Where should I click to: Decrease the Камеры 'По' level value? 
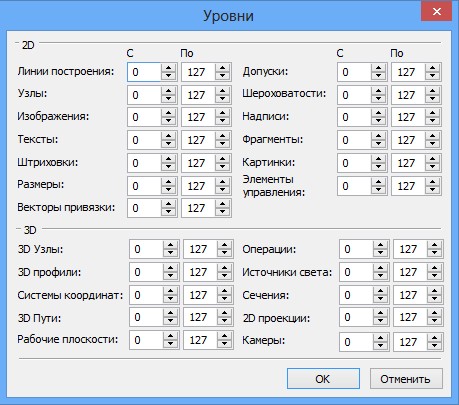(434, 346)
